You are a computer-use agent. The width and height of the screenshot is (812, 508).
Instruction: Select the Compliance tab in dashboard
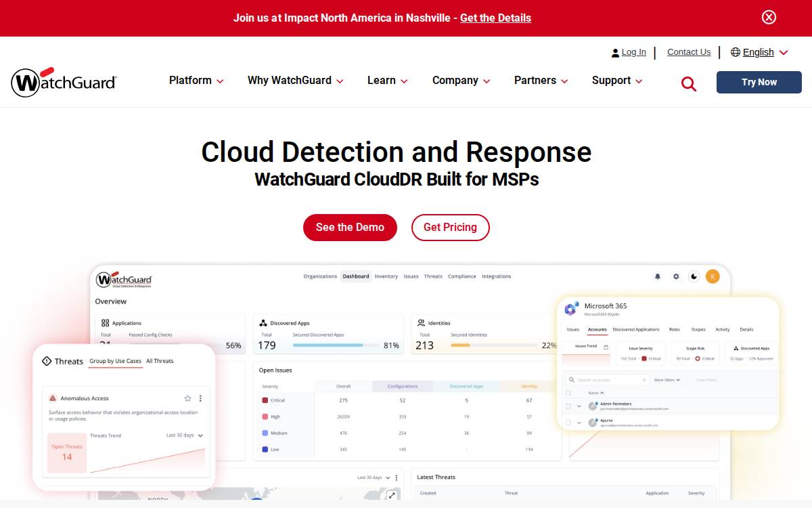(462, 276)
